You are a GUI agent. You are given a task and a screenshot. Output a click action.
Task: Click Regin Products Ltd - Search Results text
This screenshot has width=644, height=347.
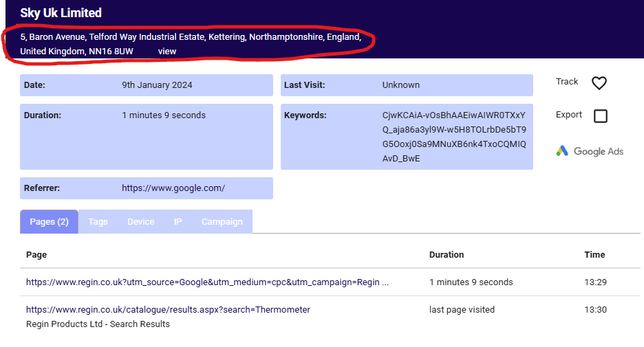point(98,324)
